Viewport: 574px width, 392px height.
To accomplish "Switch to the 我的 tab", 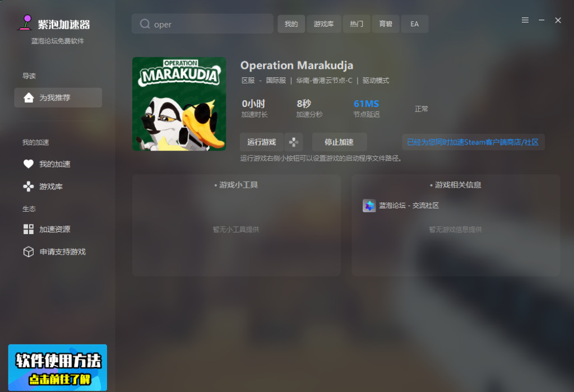I will pyautogui.click(x=291, y=24).
